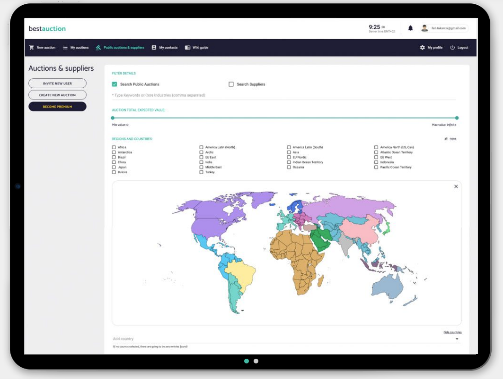Click the pink China region on map

[x=360, y=230]
